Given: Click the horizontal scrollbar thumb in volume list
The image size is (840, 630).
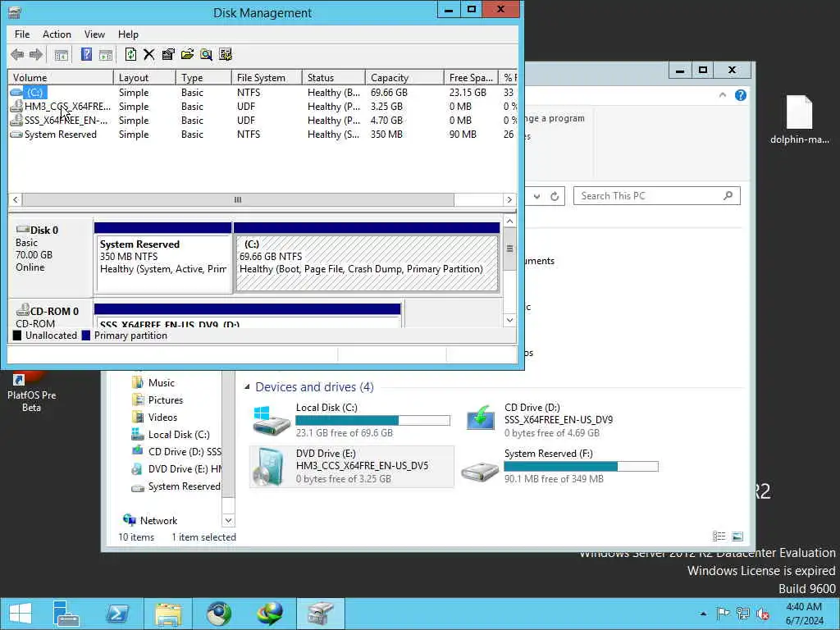Looking at the screenshot, I should pos(238,200).
